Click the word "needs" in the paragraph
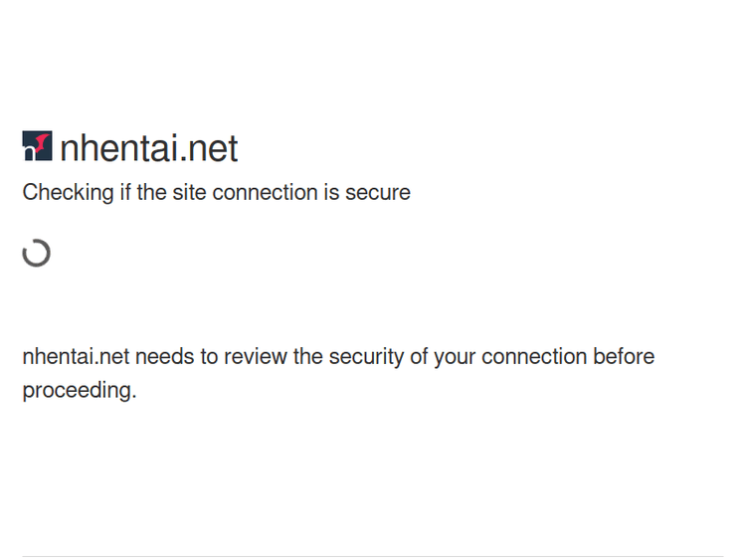 tap(164, 356)
